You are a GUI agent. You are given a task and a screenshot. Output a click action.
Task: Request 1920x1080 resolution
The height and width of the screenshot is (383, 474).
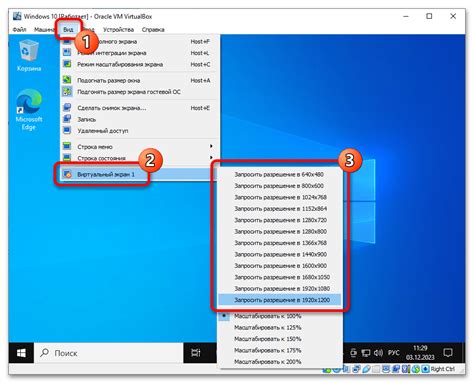(280, 288)
